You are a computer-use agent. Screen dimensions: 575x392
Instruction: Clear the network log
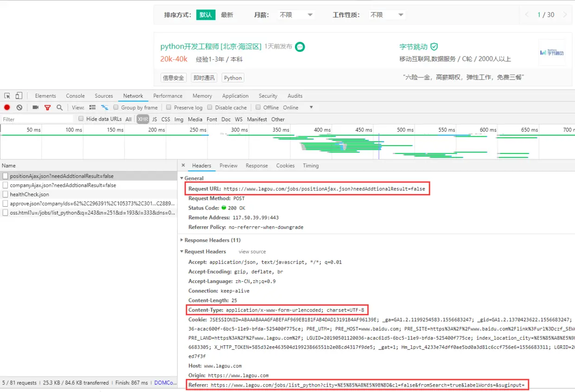coord(19,107)
